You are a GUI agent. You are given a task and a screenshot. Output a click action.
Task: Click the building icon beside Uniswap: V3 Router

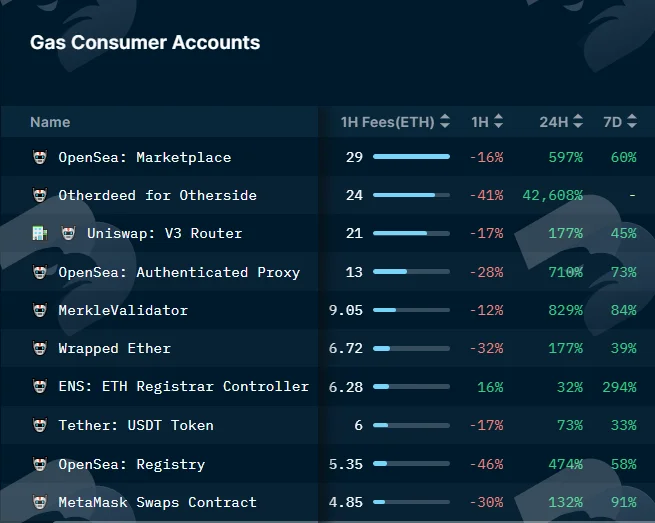click(40, 233)
